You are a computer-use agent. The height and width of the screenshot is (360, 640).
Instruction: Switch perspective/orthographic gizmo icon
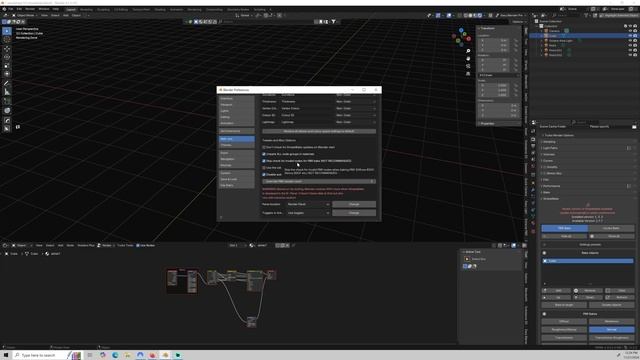(468, 73)
